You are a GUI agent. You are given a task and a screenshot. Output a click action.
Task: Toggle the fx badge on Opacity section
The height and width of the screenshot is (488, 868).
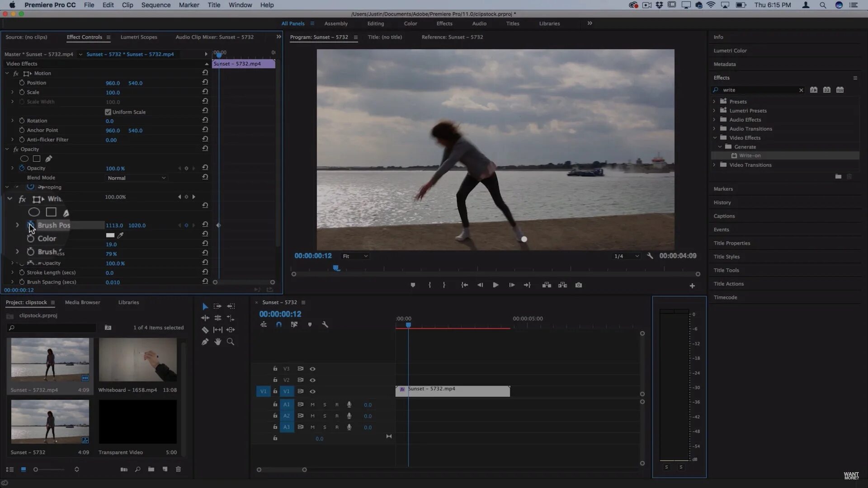(15, 149)
